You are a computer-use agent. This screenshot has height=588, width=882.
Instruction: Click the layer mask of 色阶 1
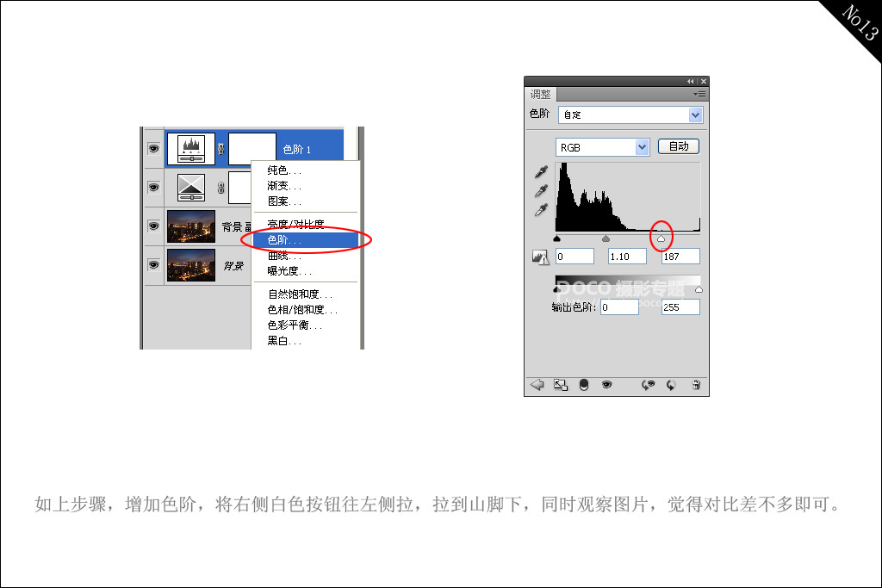(x=252, y=145)
